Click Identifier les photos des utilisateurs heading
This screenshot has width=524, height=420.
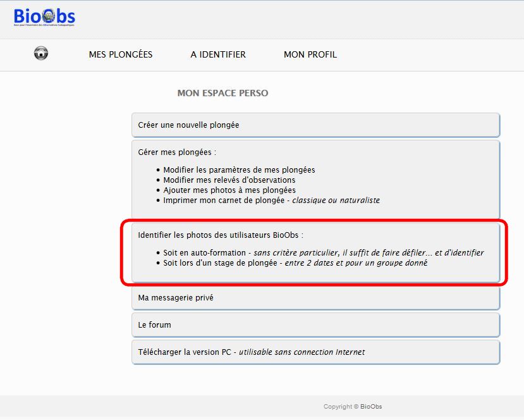[221, 235]
